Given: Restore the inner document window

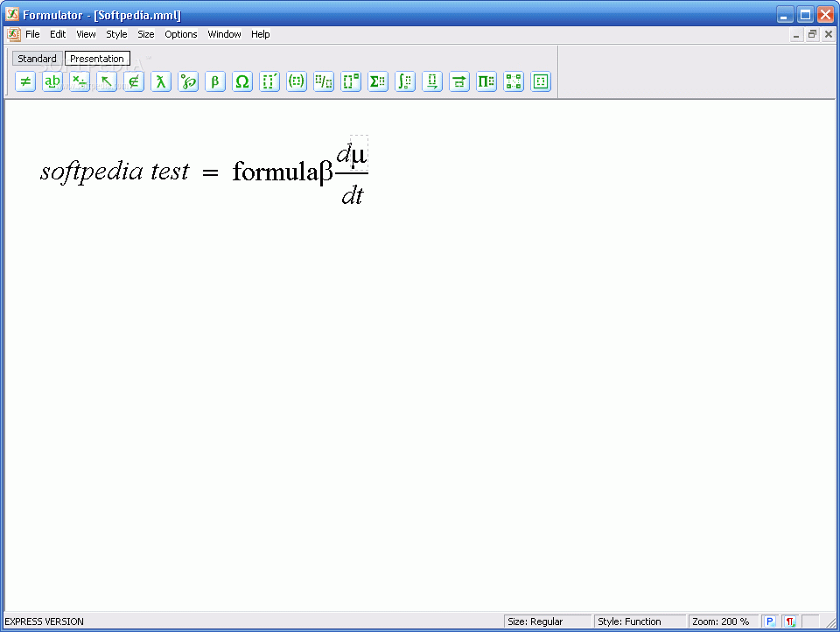Looking at the screenshot, I should [x=812, y=34].
